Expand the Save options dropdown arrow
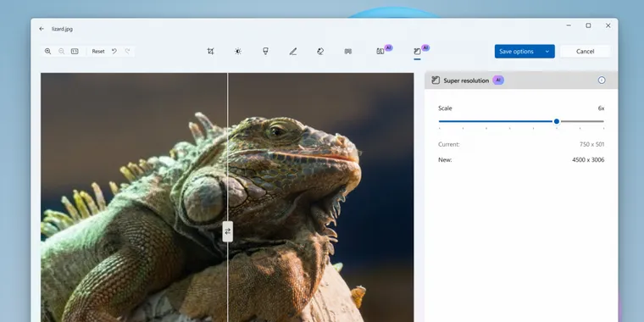644x322 pixels. [x=547, y=52]
